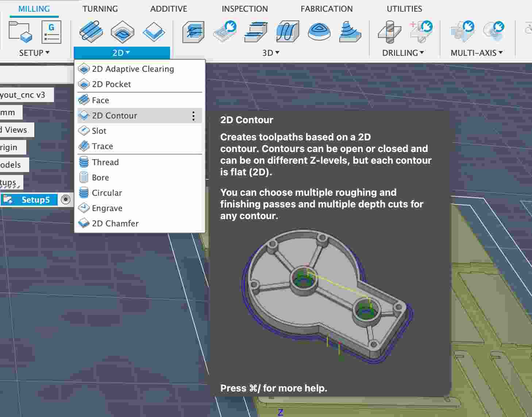The width and height of the screenshot is (532, 417).
Task: Click the Setup5 folder icon
Action: point(8,200)
